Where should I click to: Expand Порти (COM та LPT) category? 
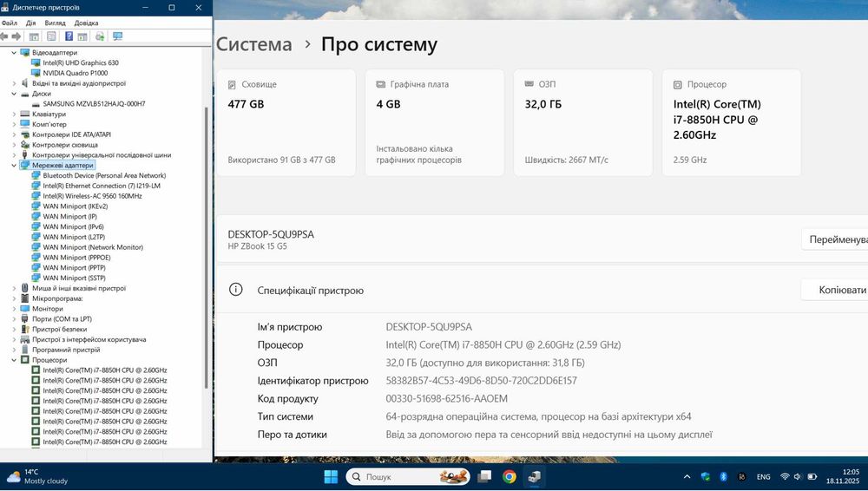[15, 319]
